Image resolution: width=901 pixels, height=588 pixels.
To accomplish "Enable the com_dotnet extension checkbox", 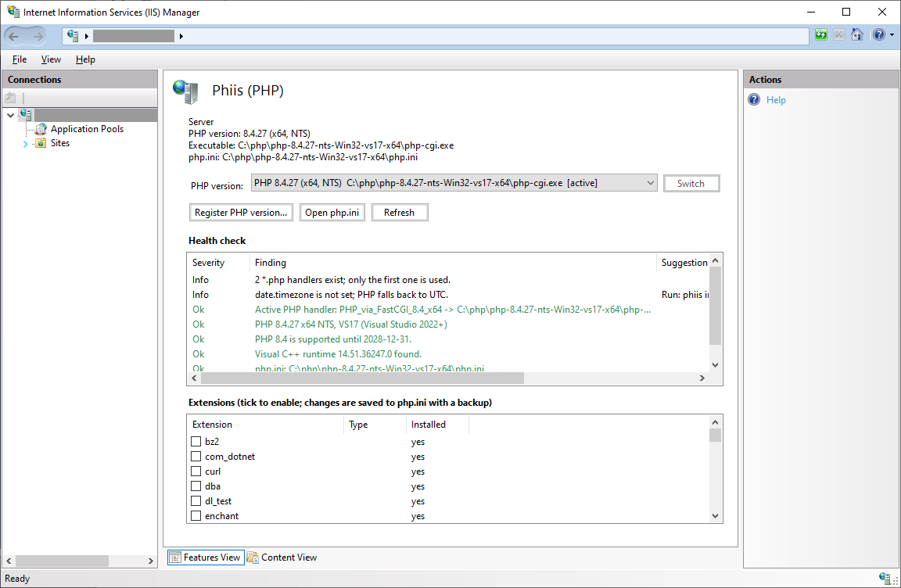I will pos(196,457).
